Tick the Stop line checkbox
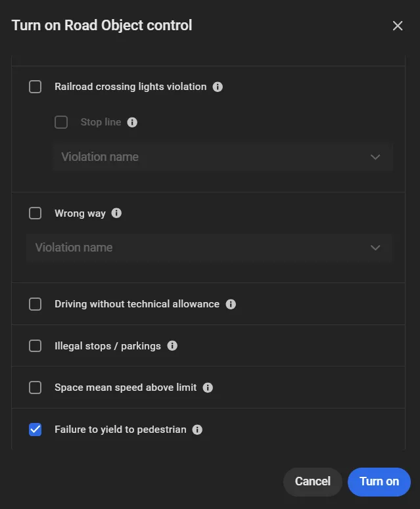The width and height of the screenshot is (420, 509). (x=61, y=122)
